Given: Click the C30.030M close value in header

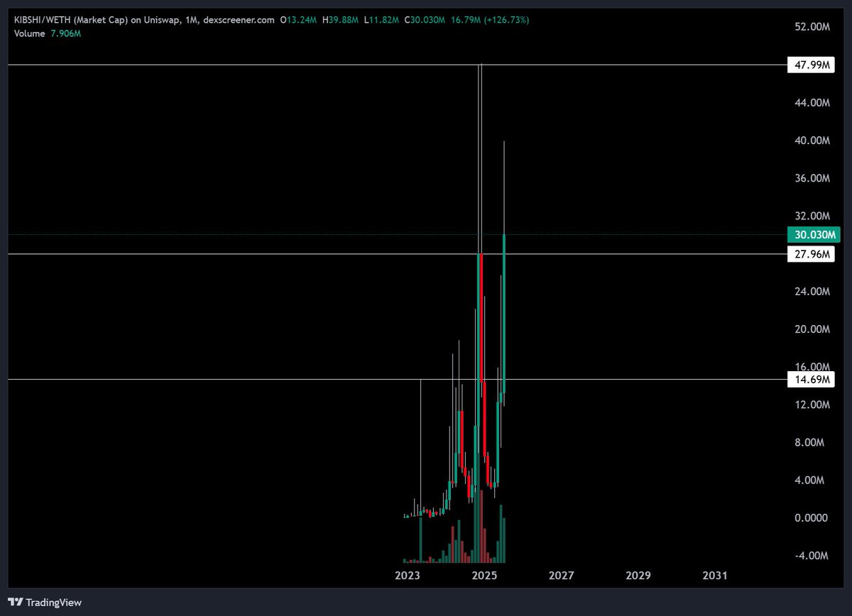Looking at the screenshot, I should tap(425, 21).
